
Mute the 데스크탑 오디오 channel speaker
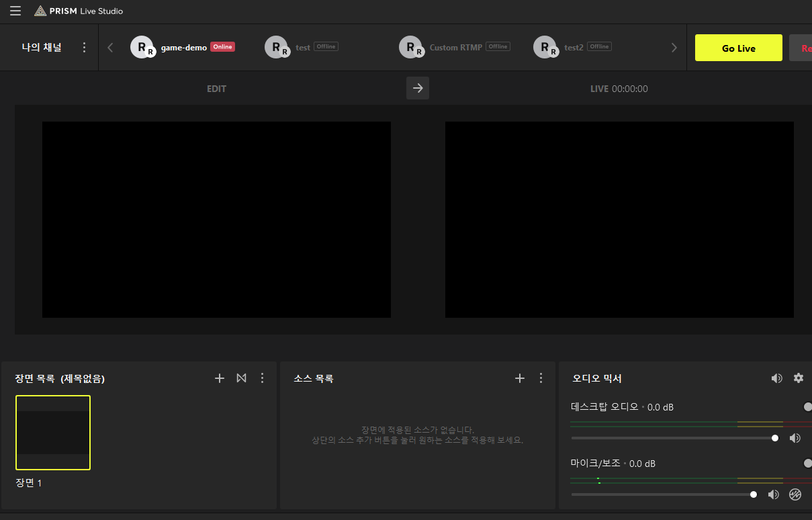pyautogui.click(x=795, y=437)
